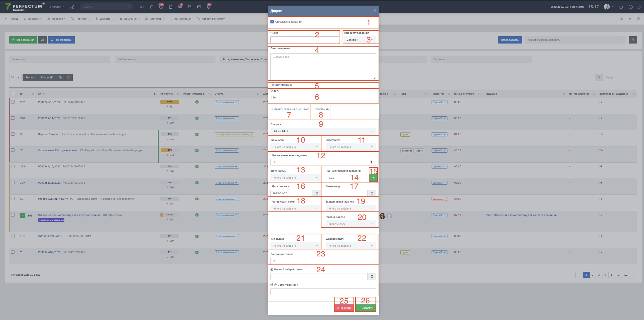644x320 pixels.
Task: Click the filter funnel icon button
Action: point(633,40)
